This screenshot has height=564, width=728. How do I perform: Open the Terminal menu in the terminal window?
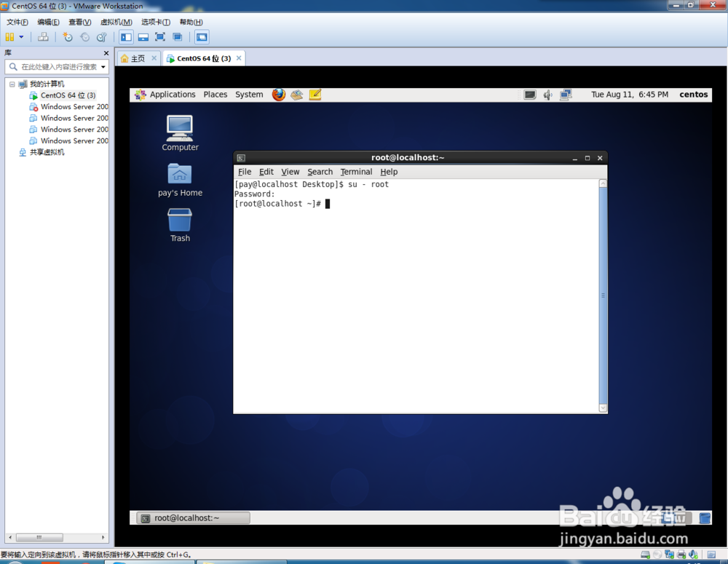(x=356, y=172)
